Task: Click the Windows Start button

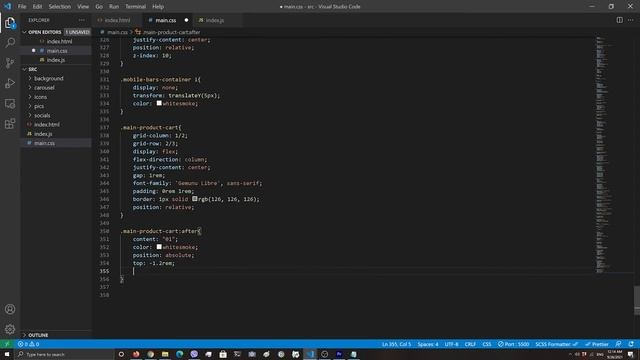Action: pyautogui.click(x=7, y=354)
